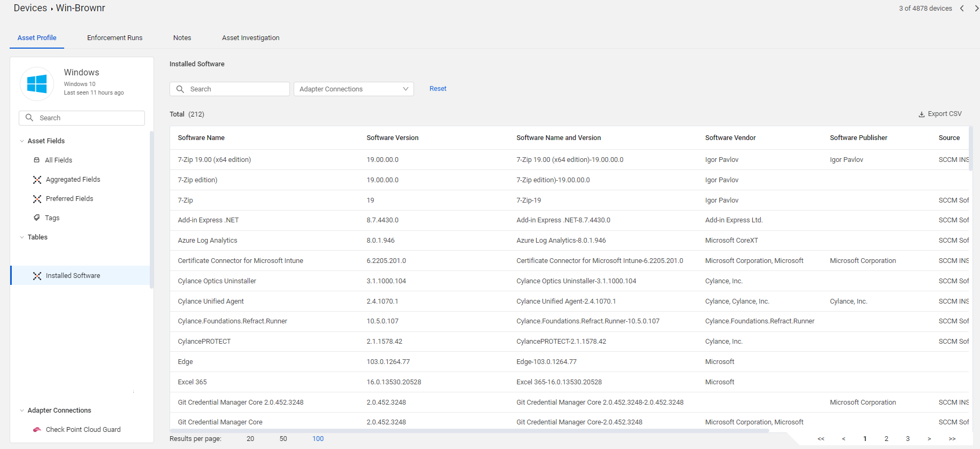Go to previous results page (<)
The height and width of the screenshot is (449, 980).
[x=844, y=439]
